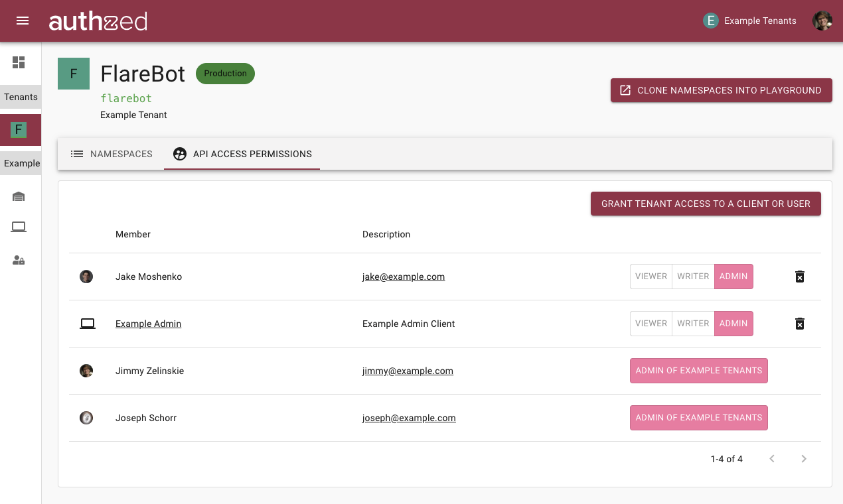Set Example Admin's role to Writer
The height and width of the screenshot is (504, 843).
[x=694, y=324]
